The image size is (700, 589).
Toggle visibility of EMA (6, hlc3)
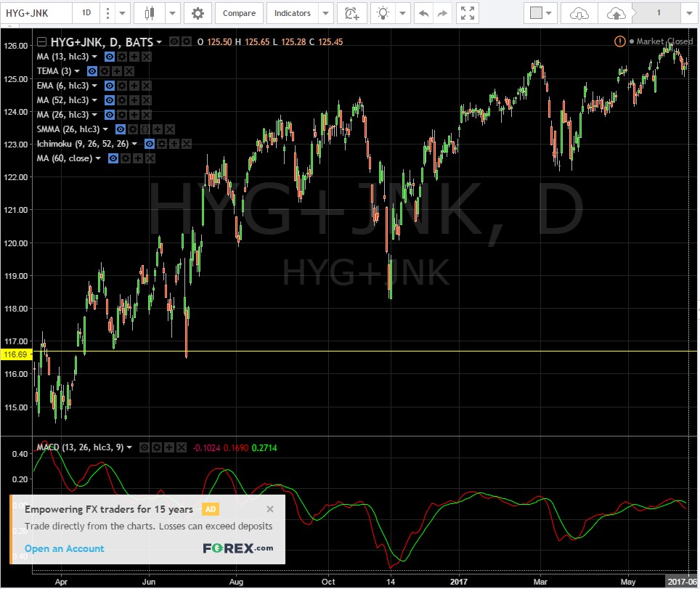(110, 86)
